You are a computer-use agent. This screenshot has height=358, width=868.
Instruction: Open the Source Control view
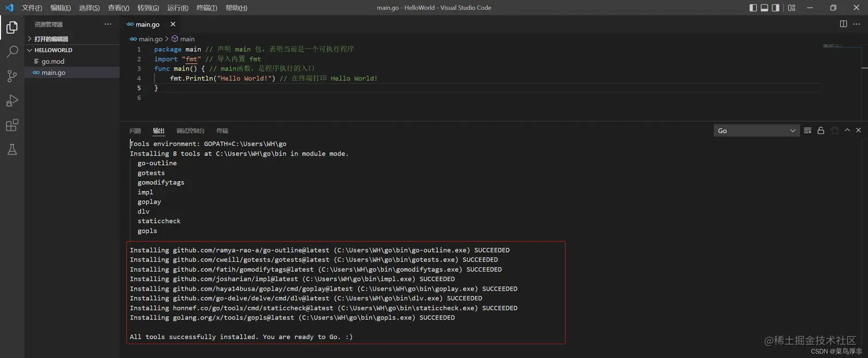[x=11, y=76]
